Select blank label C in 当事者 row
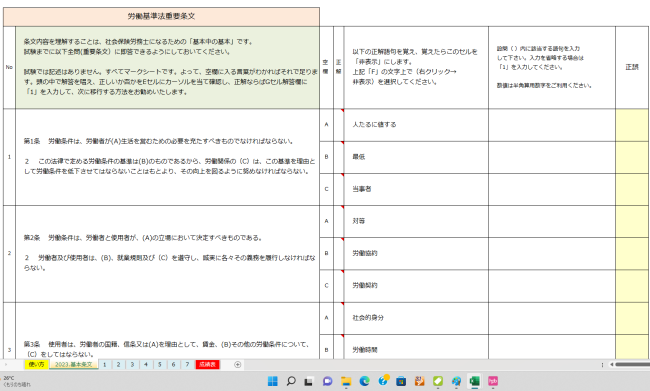 pos(326,189)
